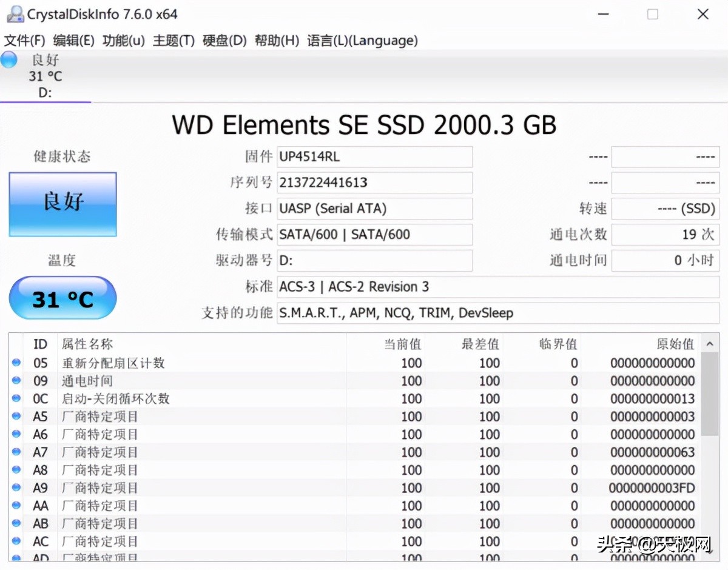
Task: Open the 语言(L)(Language) menu
Action: (x=362, y=41)
